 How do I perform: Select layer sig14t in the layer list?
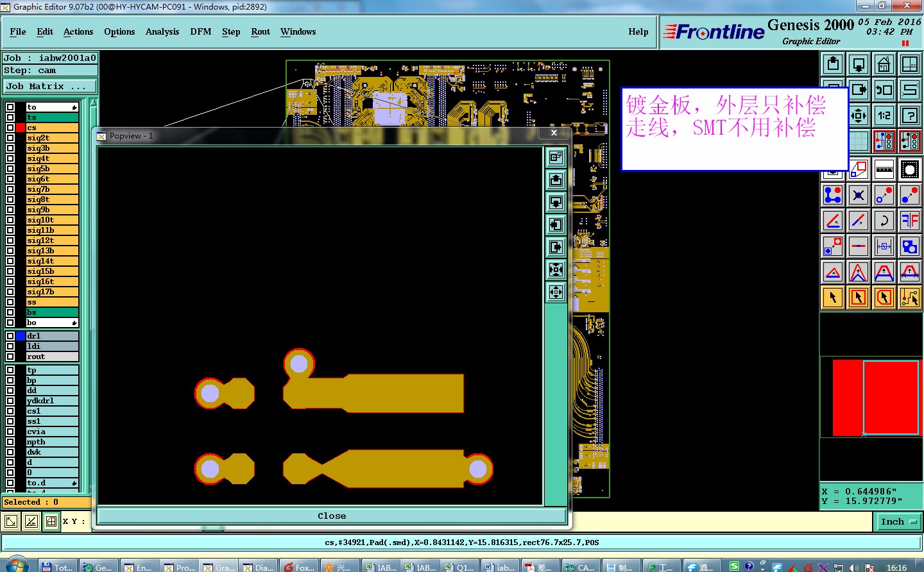coord(52,261)
